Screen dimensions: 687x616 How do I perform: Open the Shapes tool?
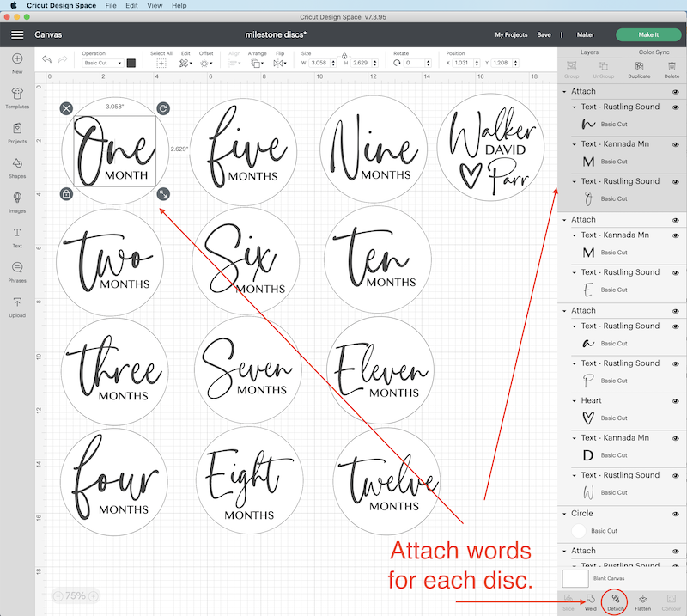pyautogui.click(x=17, y=168)
